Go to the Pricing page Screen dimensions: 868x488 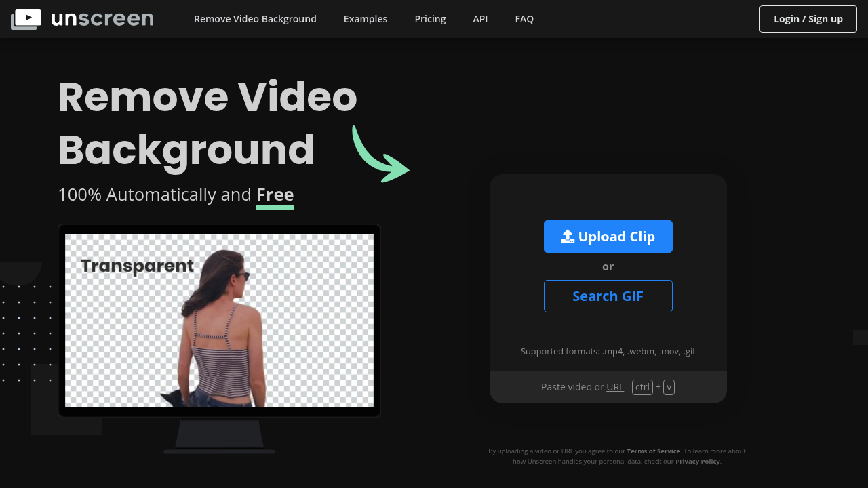point(430,18)
